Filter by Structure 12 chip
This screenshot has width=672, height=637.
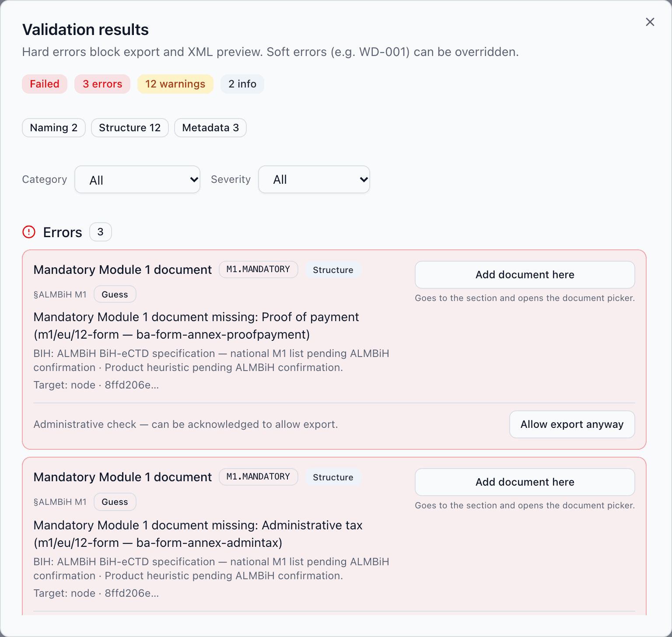(x=130, y=128)
